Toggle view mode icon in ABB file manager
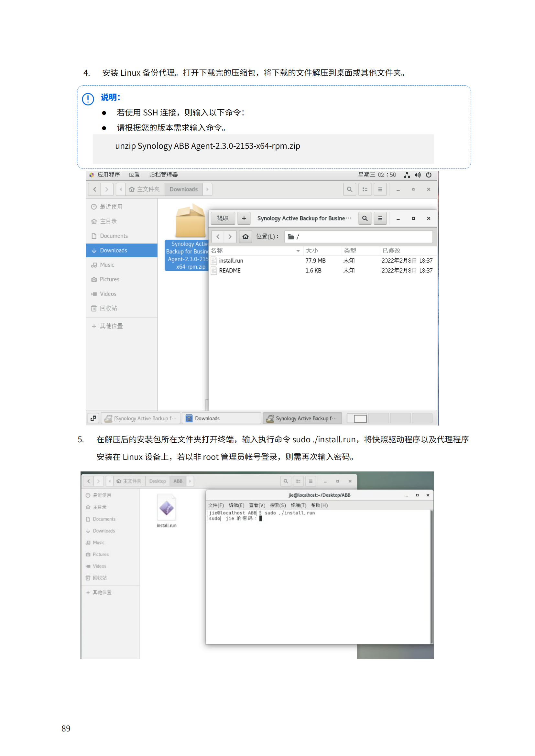Viewport: 535px width, 756px height. (x=298, y=481)
